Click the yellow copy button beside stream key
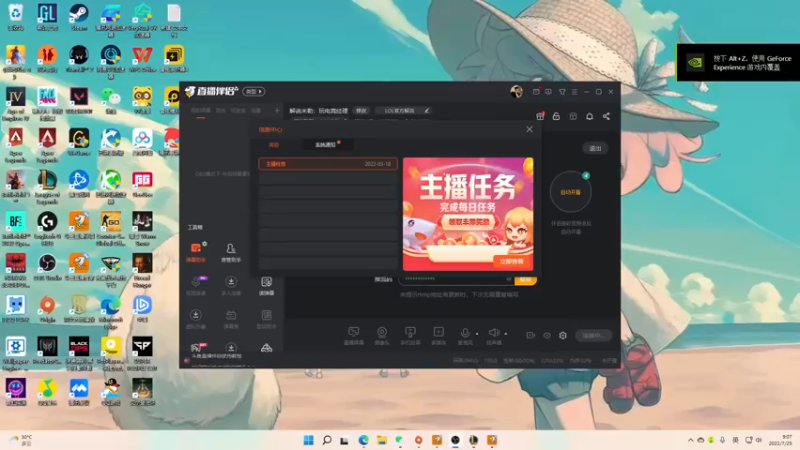Viewport: 800px width, 450px height. [x=526, y=280]
